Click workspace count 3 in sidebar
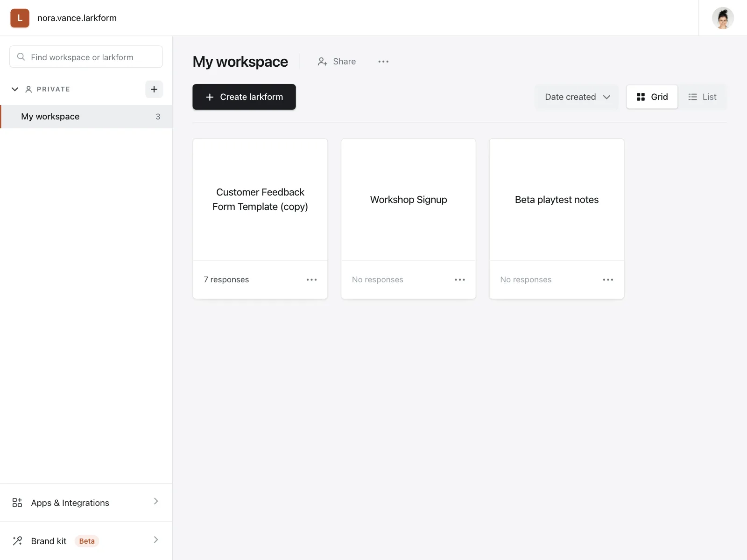The height and width of the screenshot is (560, 747). tap(158, 117)
